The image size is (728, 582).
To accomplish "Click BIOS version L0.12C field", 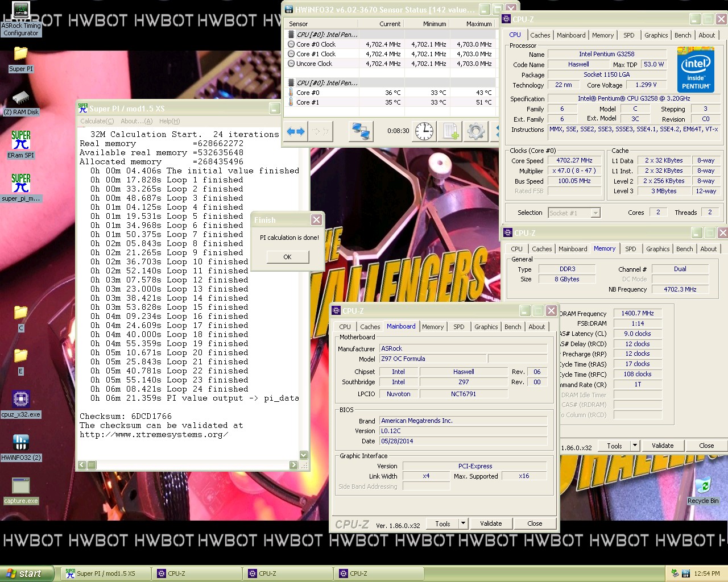I will pyautogui.click(x=463, y=431).
